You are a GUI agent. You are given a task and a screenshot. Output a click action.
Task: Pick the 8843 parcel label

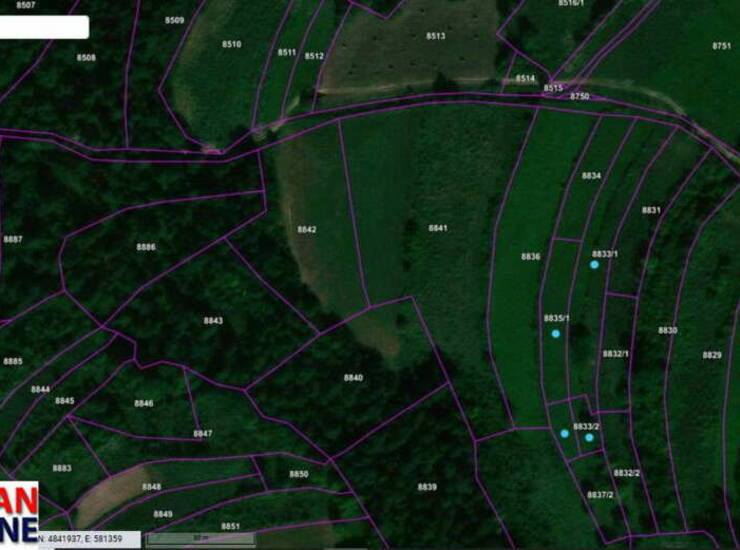pyautogui.click(x=213, y=321)
